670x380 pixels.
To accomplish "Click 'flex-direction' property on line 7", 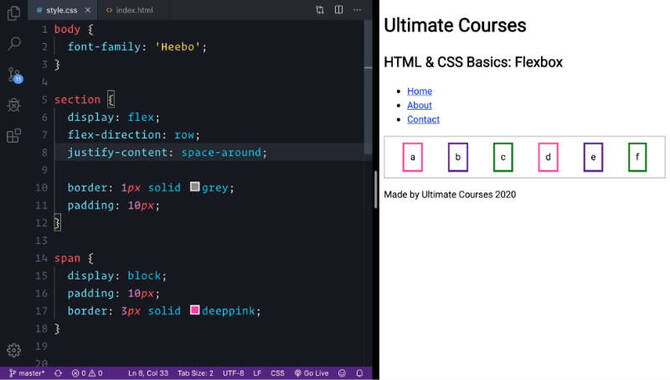I will point(114,135).
